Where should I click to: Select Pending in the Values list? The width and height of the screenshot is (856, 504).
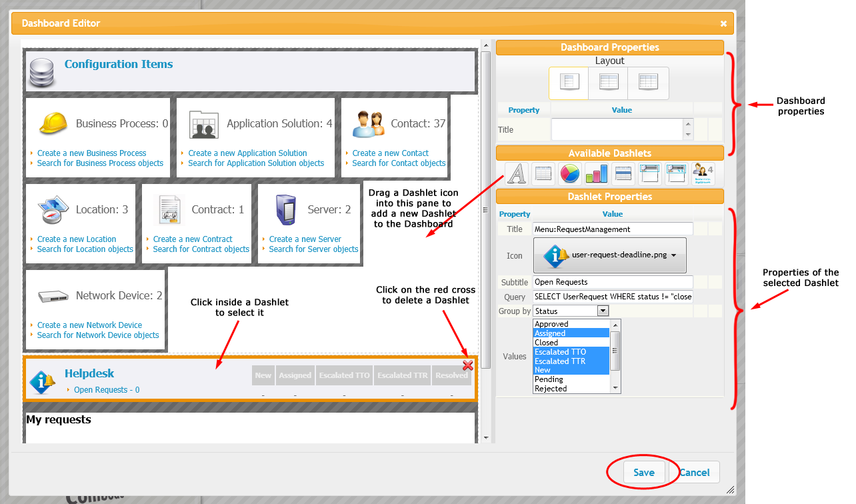point(549,379)
